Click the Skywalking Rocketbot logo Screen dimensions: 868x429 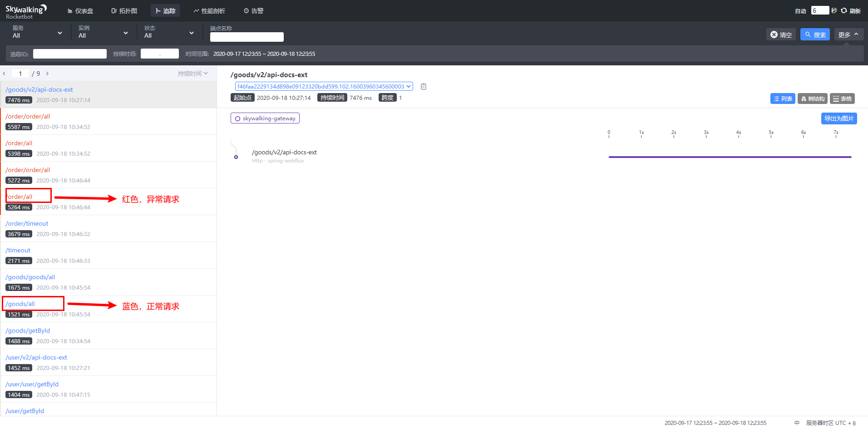26,11
